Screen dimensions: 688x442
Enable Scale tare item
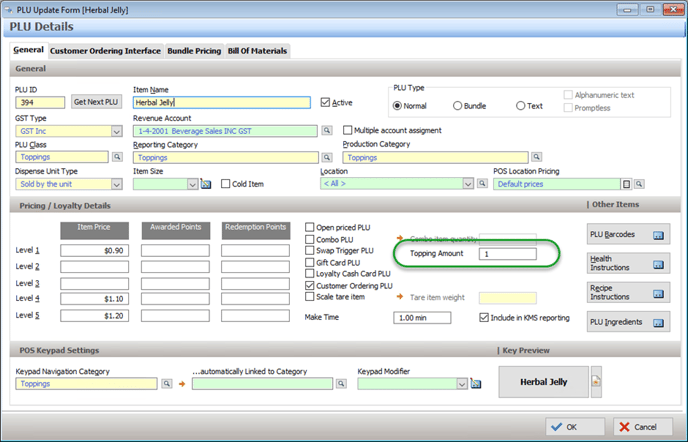click(x=309, y=297)
